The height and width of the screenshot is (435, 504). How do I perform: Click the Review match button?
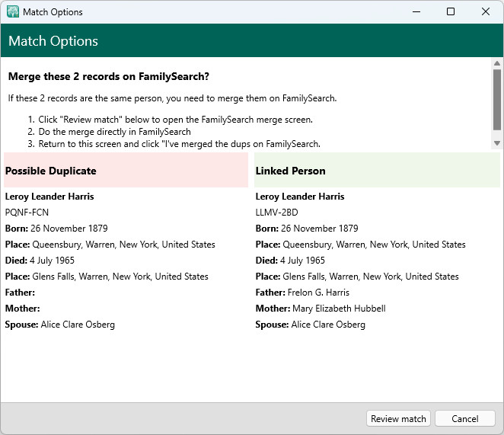click(398, 418)
